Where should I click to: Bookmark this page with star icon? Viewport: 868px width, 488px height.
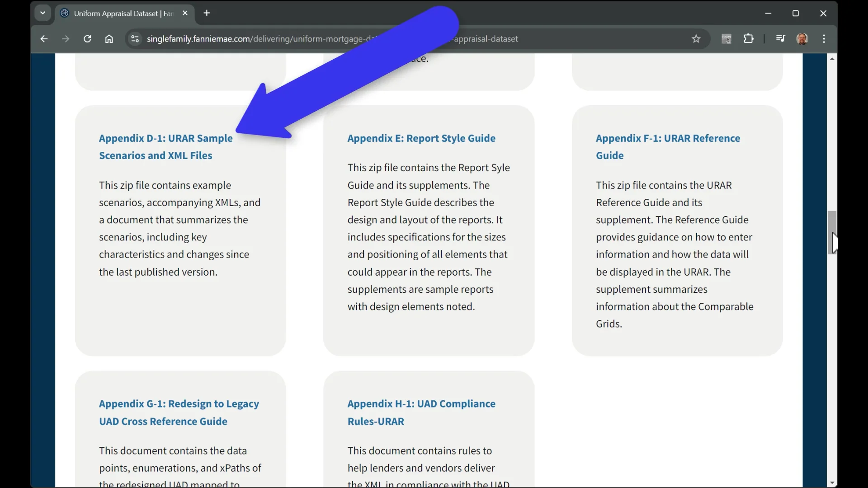[696, 39]
